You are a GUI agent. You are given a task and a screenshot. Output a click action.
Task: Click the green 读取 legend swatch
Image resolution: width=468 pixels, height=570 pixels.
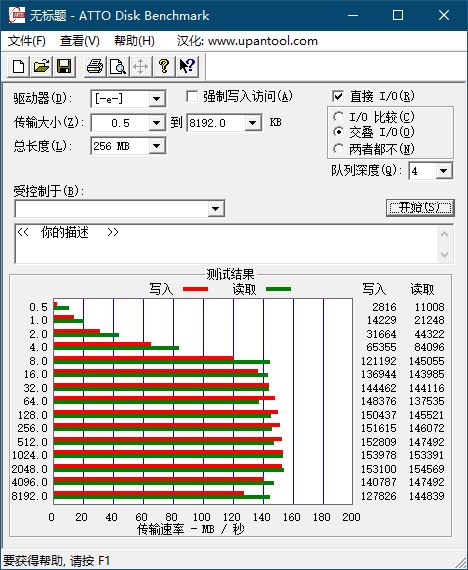[x=279, y=289]
